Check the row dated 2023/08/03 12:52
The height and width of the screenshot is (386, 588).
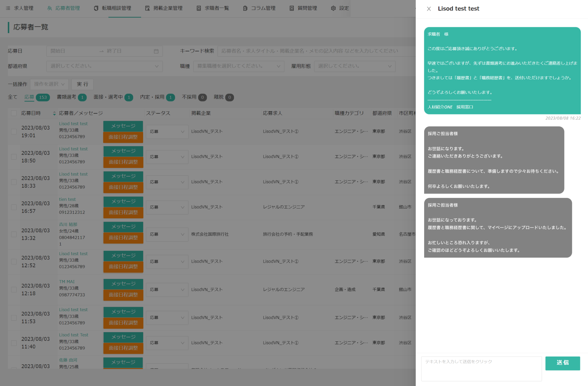point(14,262)
